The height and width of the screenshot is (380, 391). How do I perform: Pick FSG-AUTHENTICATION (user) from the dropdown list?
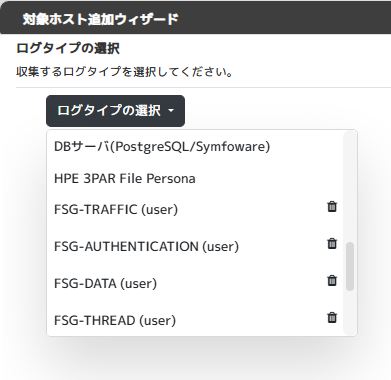tap(146, 247)
